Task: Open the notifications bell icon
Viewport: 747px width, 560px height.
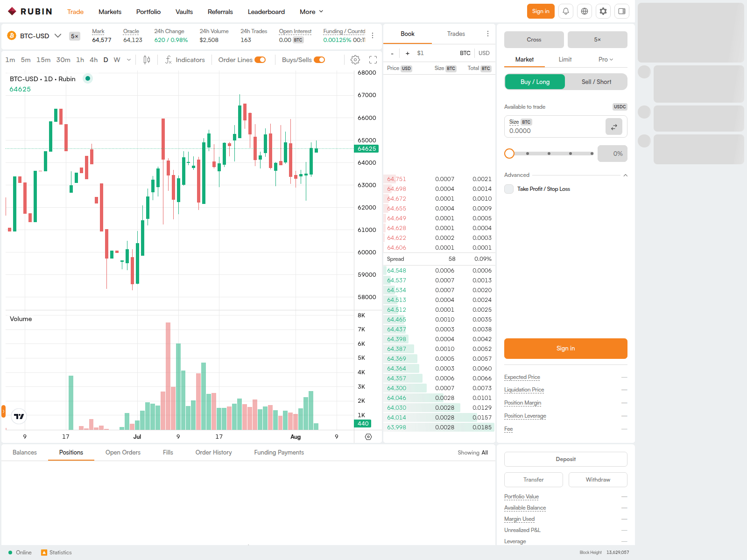Action: (x=566, y=11)
